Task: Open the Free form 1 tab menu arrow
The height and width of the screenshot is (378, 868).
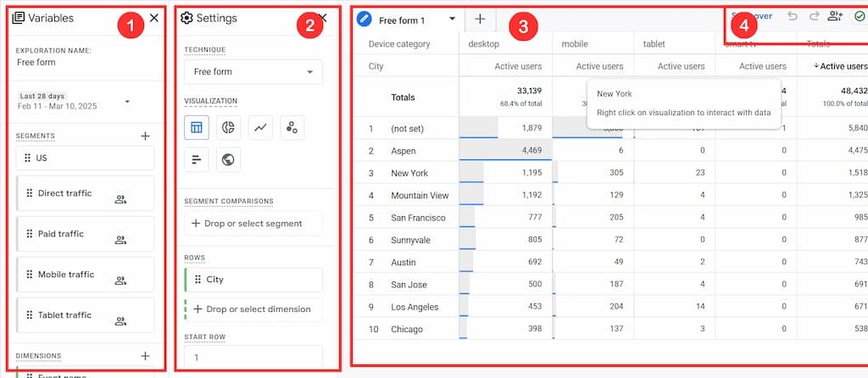Action: coord(452,19)
